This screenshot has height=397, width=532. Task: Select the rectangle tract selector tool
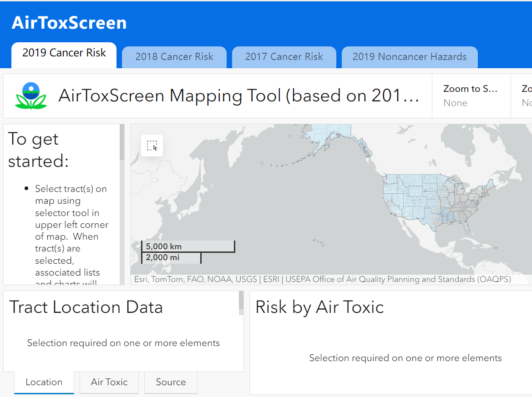click(x=152, y=146)
